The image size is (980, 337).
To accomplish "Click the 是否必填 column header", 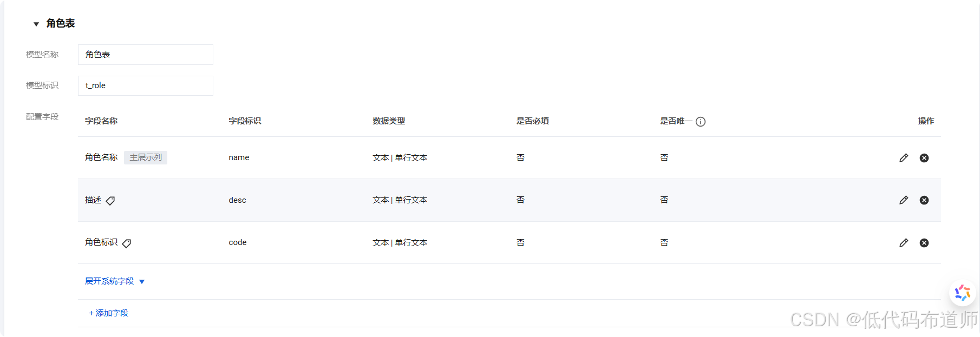I will click(x=533, y=121).
